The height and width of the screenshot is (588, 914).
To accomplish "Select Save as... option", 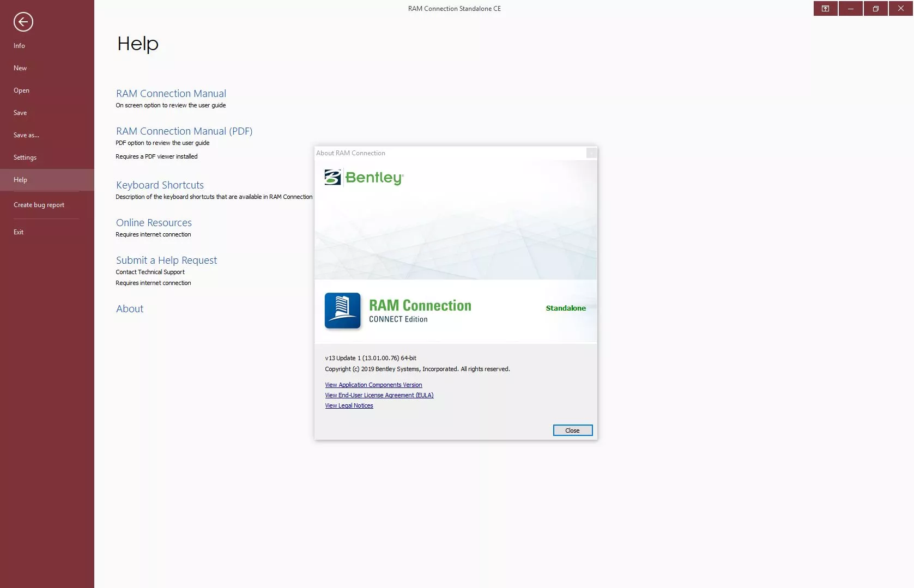I will 26,135.
